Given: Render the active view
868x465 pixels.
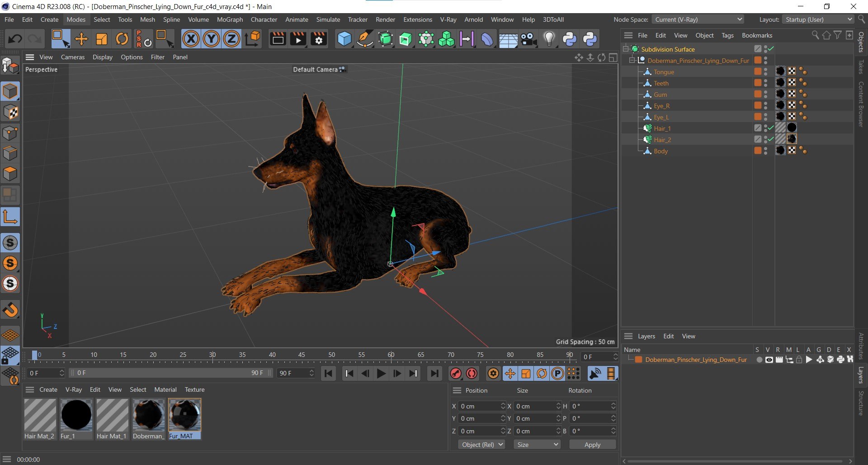Looking at the screenshot, I should point(278,39).
